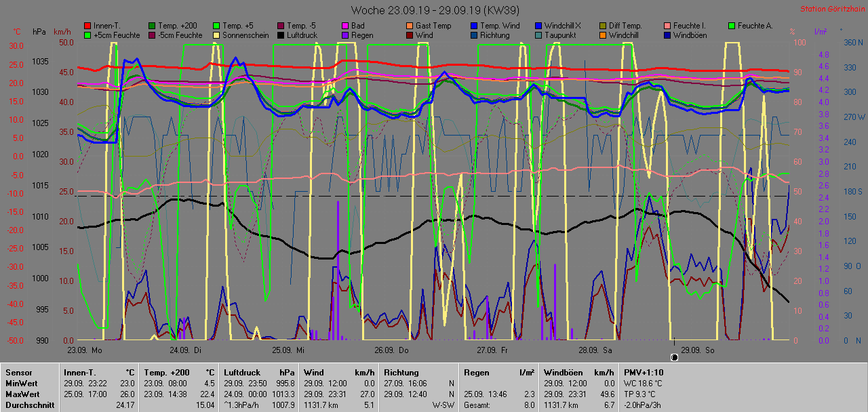The height and width of the screenshot is (412, 868).
Task: Click the '27.09. Fr' date label
Action: (x=493, y=350)
